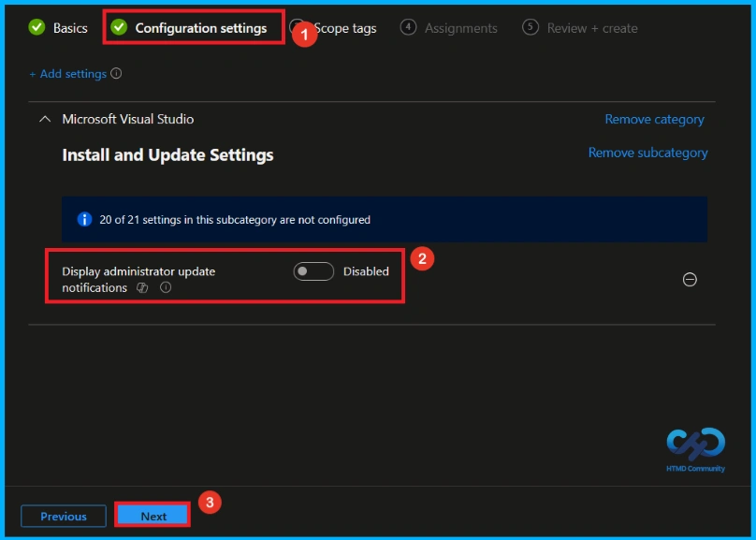Jump to Review + create step
The width and height of the screenshot is (756, 540).
click(x=580, y=28)
